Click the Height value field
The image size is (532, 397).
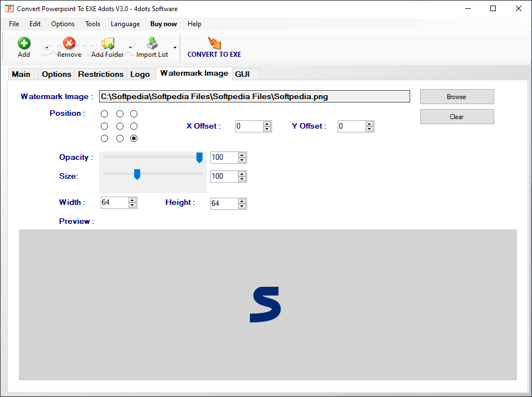224,204
